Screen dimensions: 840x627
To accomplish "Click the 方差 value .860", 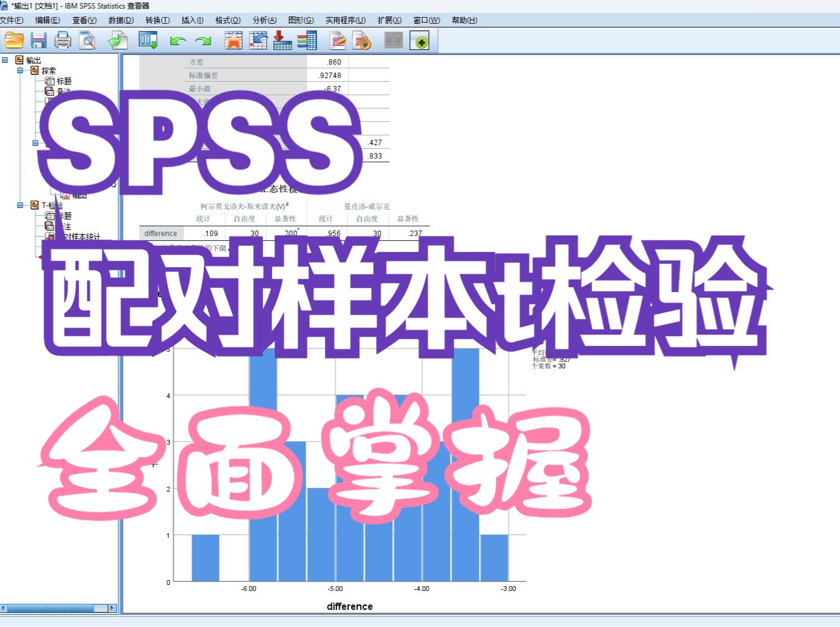I will [334, 62].
